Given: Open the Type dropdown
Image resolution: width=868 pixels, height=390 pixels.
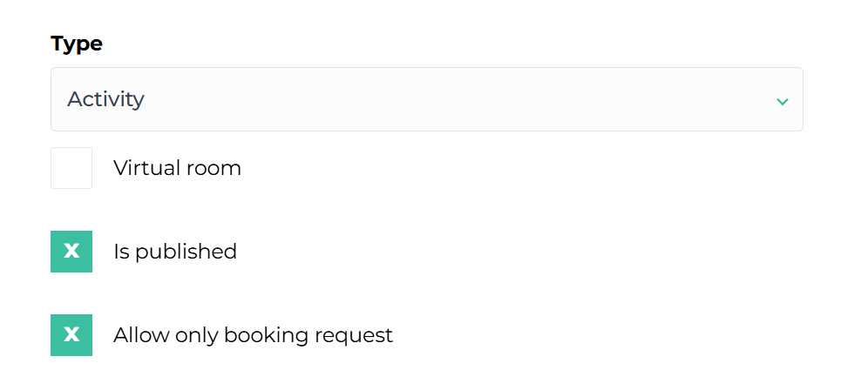Looking at the screenshot, I should [426, 99].
